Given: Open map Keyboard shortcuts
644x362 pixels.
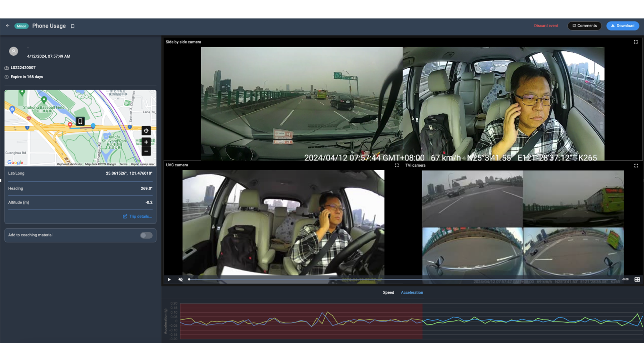Looking at the screenshot, I should coord(69,164).
